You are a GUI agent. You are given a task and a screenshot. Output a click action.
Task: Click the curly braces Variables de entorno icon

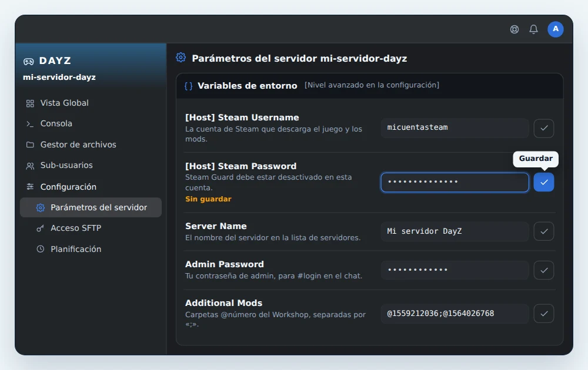[189, 86]
